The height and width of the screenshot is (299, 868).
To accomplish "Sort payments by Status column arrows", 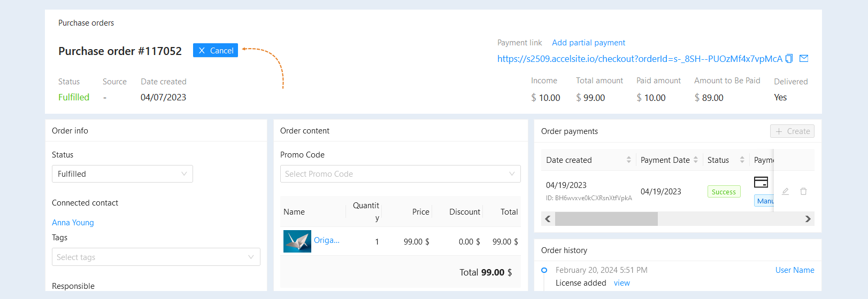I will point(742,160).
